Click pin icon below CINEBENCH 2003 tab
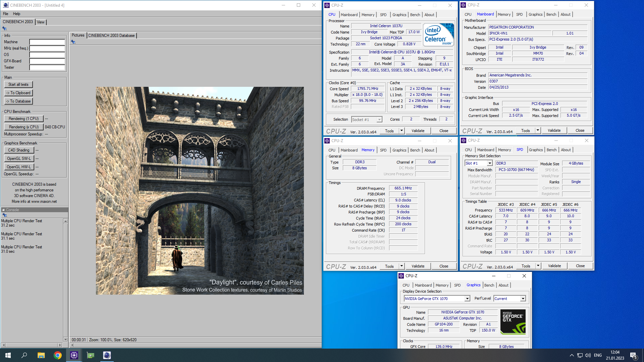The height and width of the screenshot is (362, 644). 4,28
